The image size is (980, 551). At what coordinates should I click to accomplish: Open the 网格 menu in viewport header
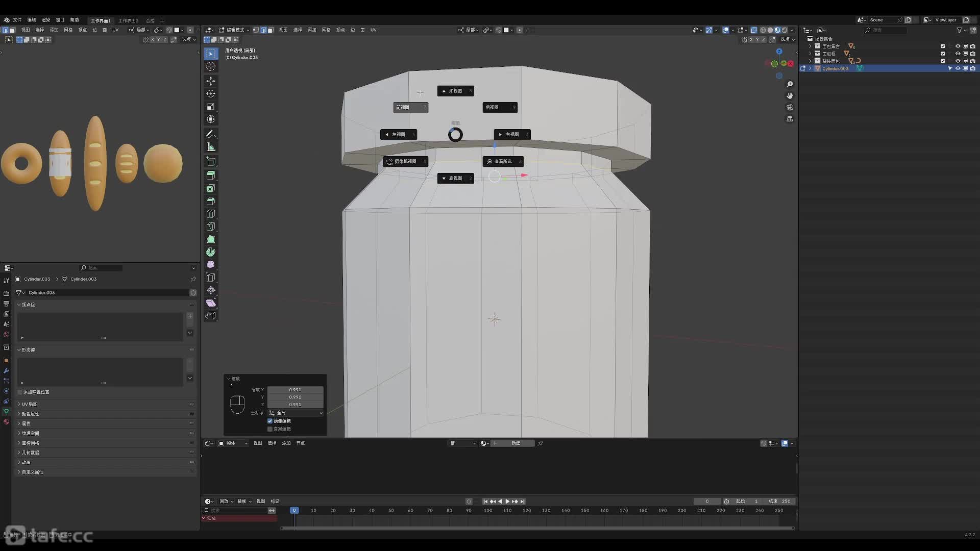(326, 30)
